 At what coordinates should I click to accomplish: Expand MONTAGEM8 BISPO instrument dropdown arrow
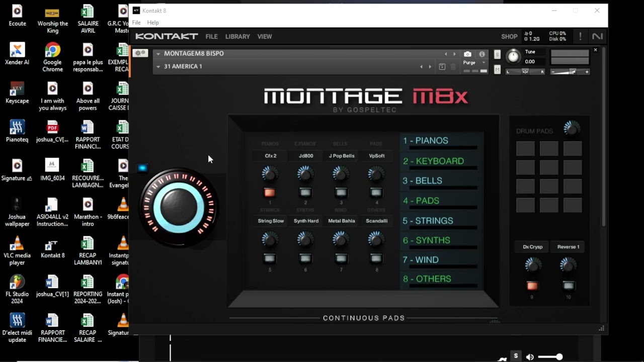coord(158,54)
